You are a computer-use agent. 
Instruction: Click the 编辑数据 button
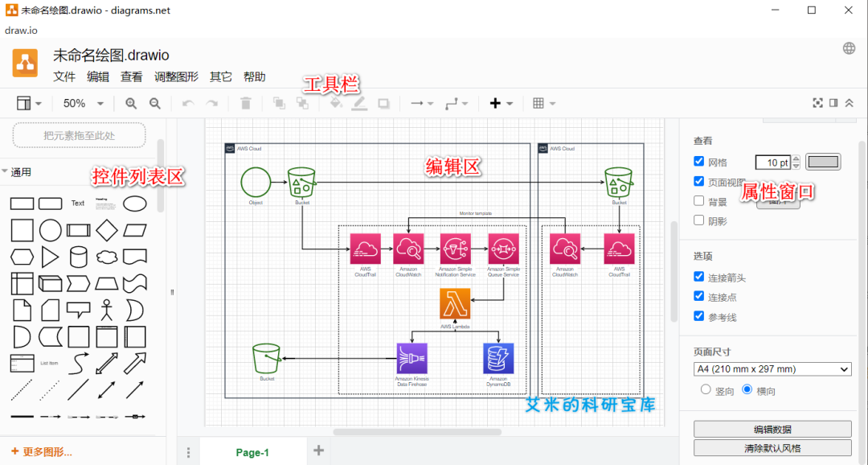pyautogui.click(x=772, y=429)
